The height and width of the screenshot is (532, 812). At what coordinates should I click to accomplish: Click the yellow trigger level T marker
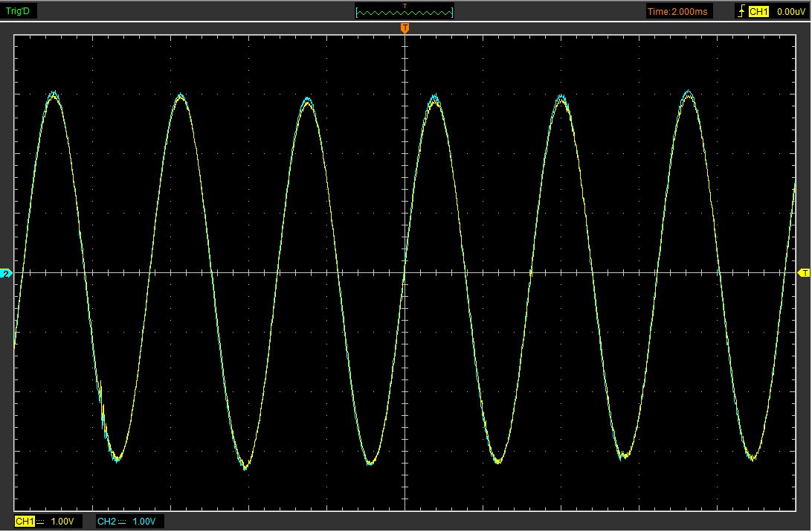pyautogui.click(x=804, y=274)
